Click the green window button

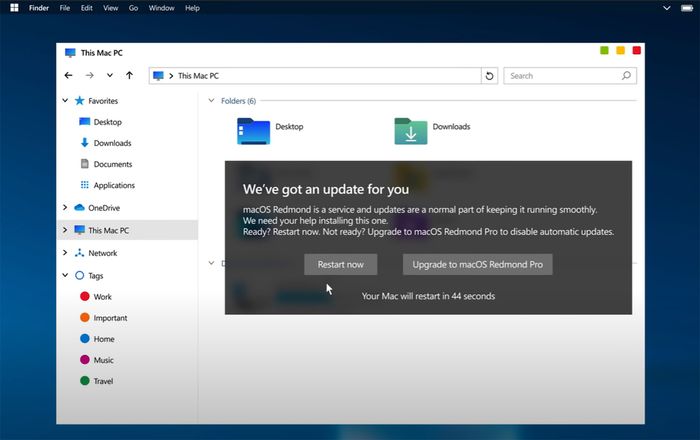(x=604, y=50)
